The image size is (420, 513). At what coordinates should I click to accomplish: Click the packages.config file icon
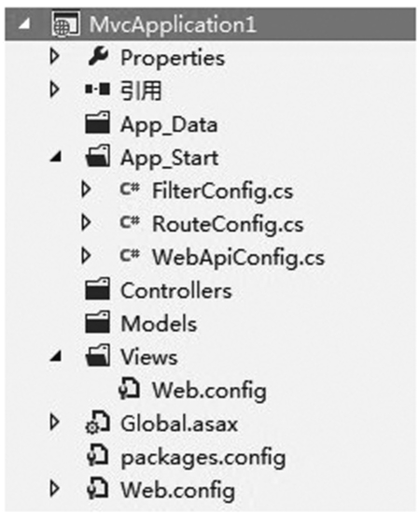pos(98,455)
